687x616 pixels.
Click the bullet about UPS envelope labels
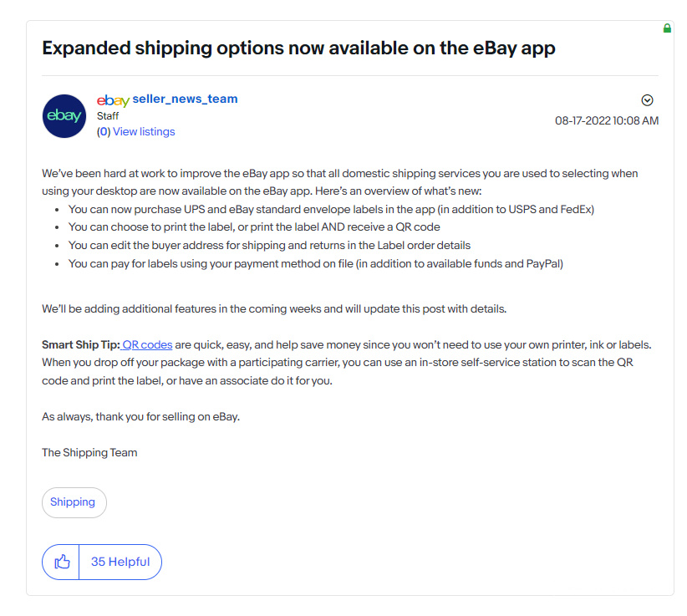(x=331, y=210)
